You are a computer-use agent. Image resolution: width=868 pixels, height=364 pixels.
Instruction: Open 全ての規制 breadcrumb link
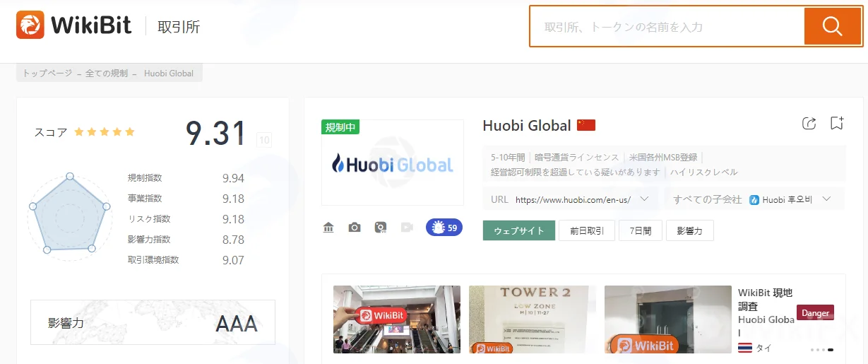click(107, 74)
